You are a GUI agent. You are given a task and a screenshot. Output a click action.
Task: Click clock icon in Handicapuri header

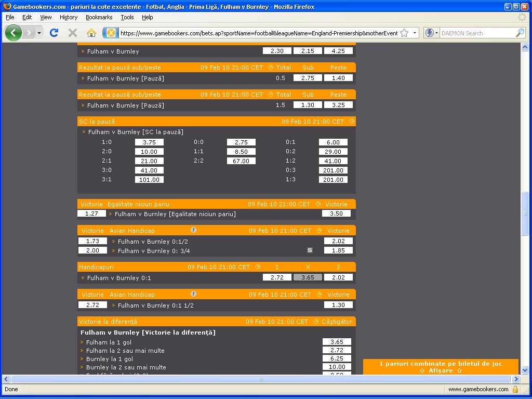pos(258,267)
